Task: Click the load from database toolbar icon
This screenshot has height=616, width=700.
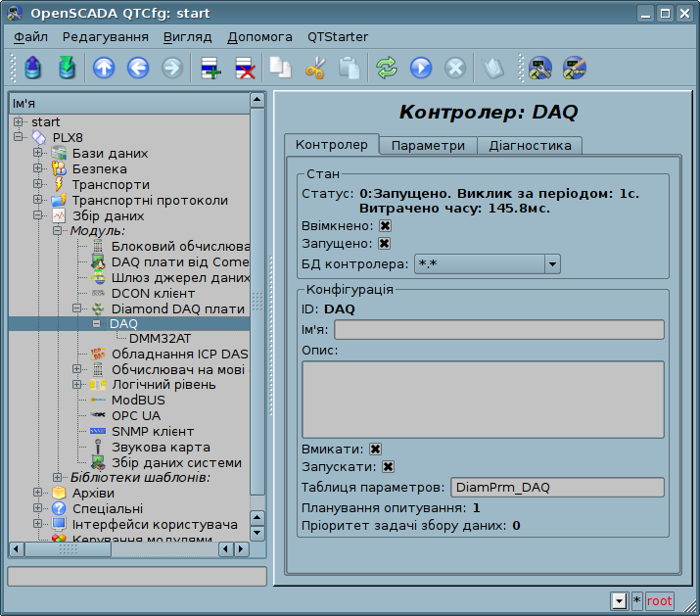Action: point(33,68)
